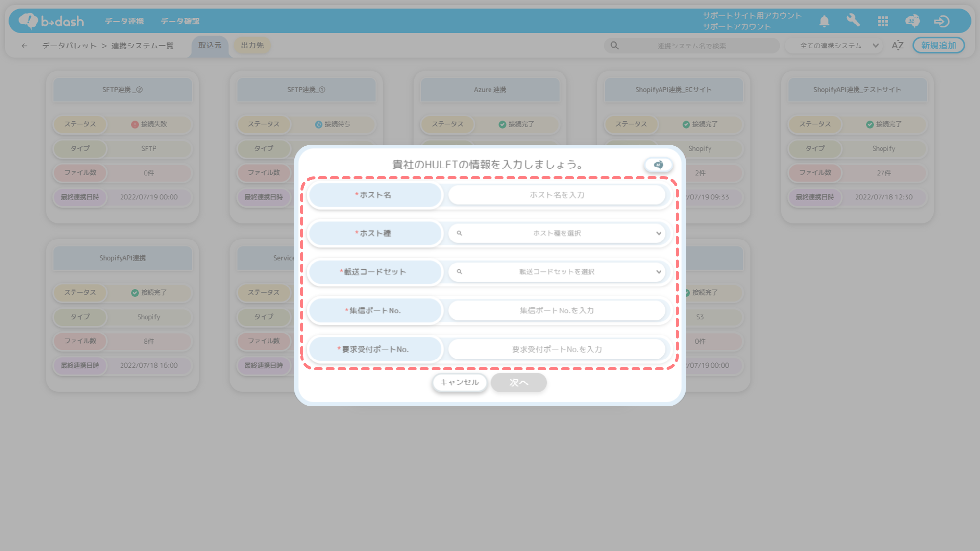
Task: Click the 要求受付ポートNo. input field
Action: pos(557,349)
